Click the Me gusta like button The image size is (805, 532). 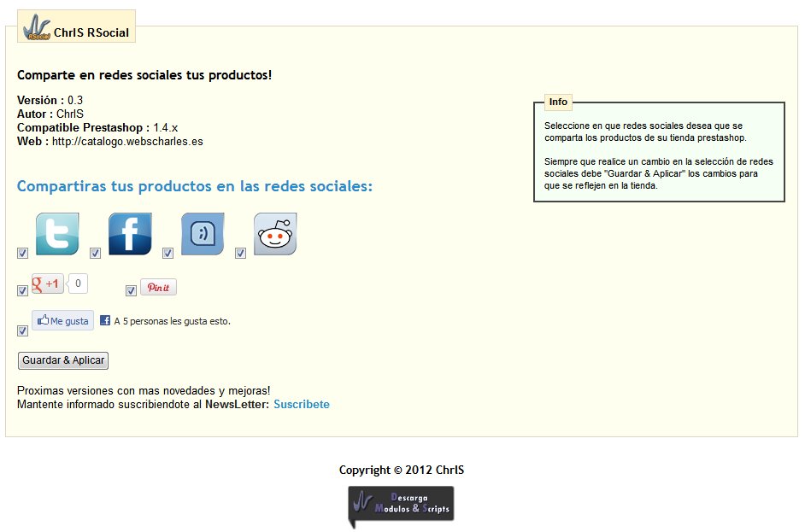(62, 320)
